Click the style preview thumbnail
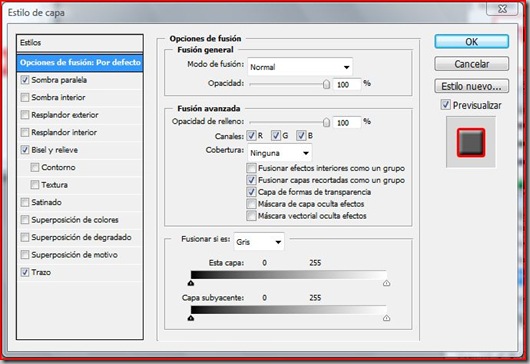Viewport: 530px width, 364px height. (x=471, y=142)
